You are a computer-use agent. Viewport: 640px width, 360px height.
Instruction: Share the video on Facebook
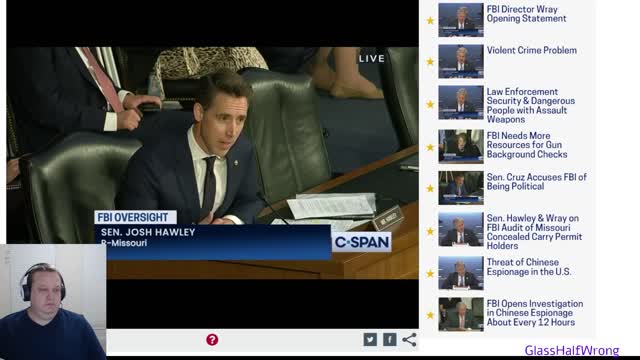tap(390, 340)
